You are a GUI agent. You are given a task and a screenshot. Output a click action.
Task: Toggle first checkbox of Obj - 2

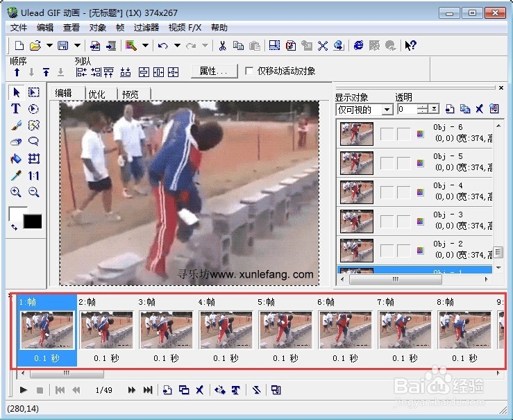(387, 251)
